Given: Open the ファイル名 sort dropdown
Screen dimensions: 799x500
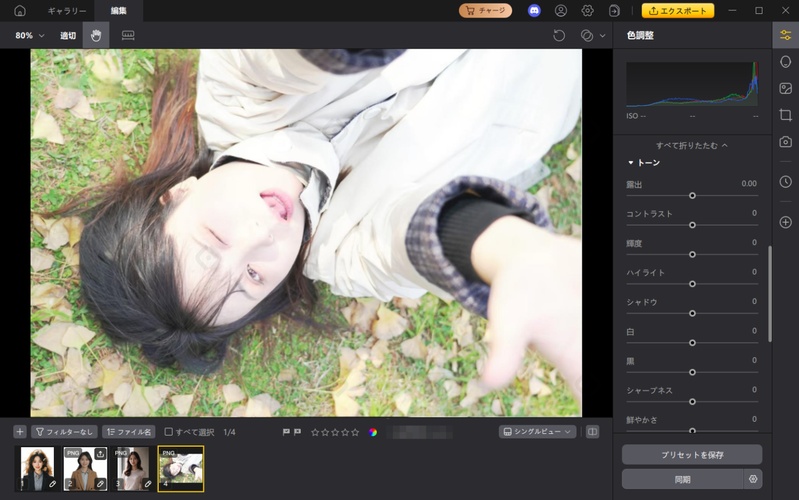Looking at the screenshot, I should pos(129,432).
